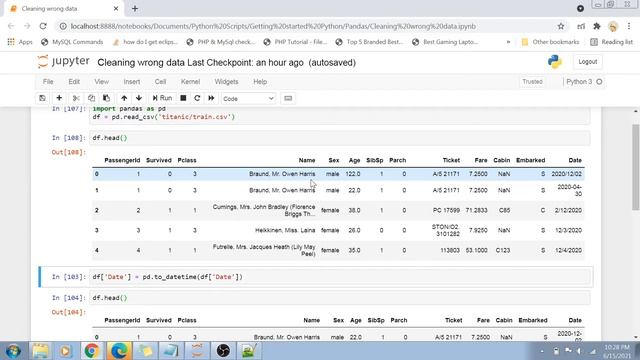Click the name Heikkinen, Miss. Laina
640x360 pixels.
(285, 230)
